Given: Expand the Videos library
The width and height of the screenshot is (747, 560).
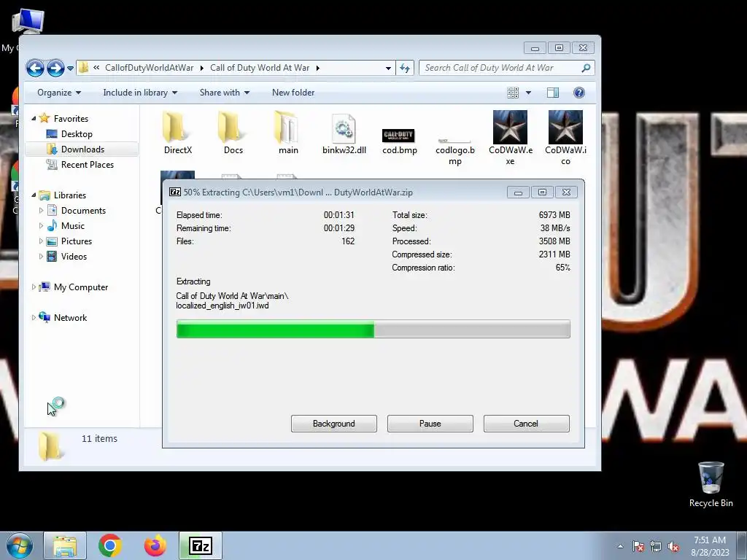Looking at the screenshot, I should point(41,256).
